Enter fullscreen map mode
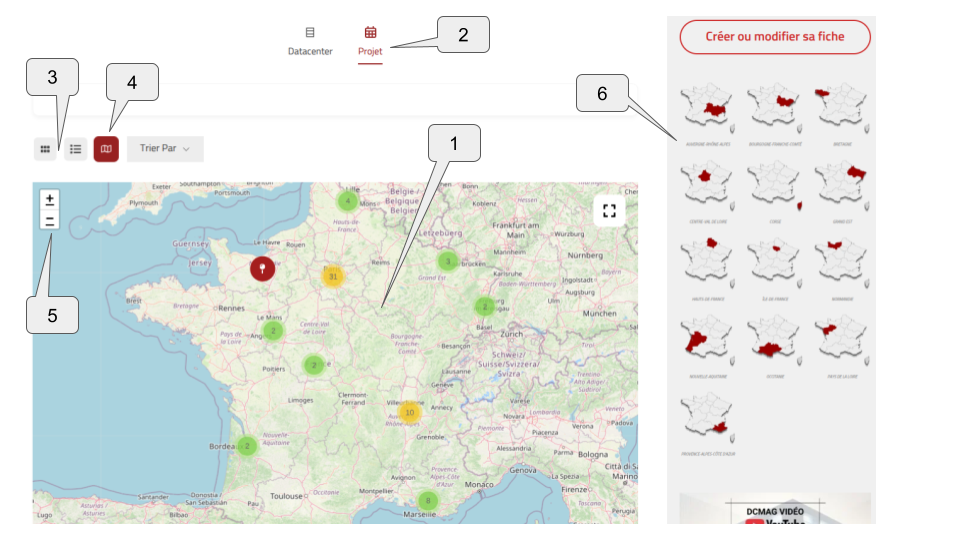Screen dimensions: 960x540 coord(609,211)
